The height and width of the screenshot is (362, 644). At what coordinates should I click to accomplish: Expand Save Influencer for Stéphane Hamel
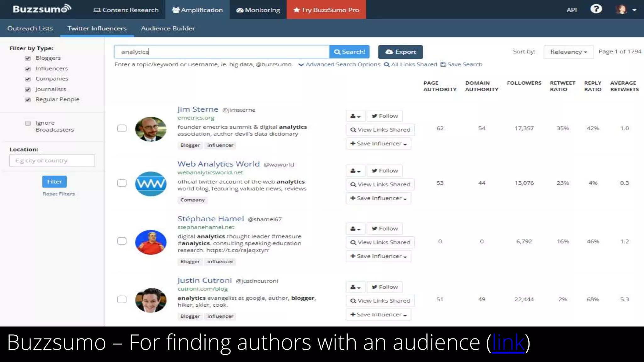(x=378, y=256)
